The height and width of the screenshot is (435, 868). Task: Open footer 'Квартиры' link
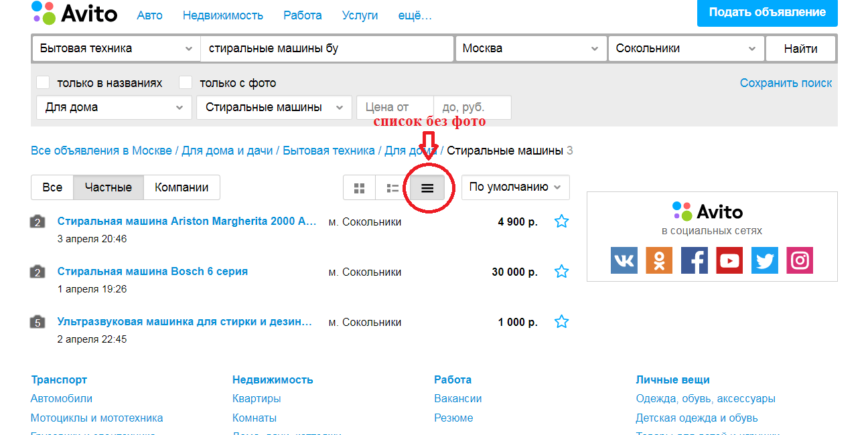point(257,399)
